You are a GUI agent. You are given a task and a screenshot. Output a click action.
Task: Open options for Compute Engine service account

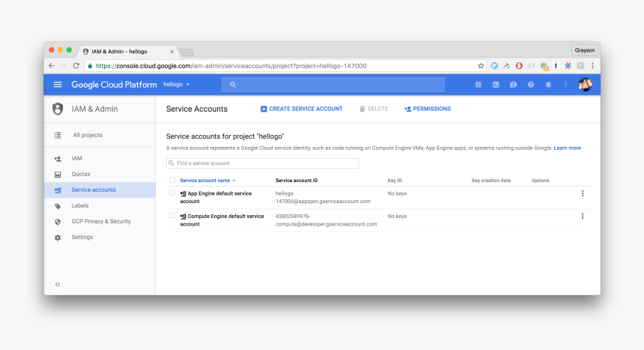583,216
